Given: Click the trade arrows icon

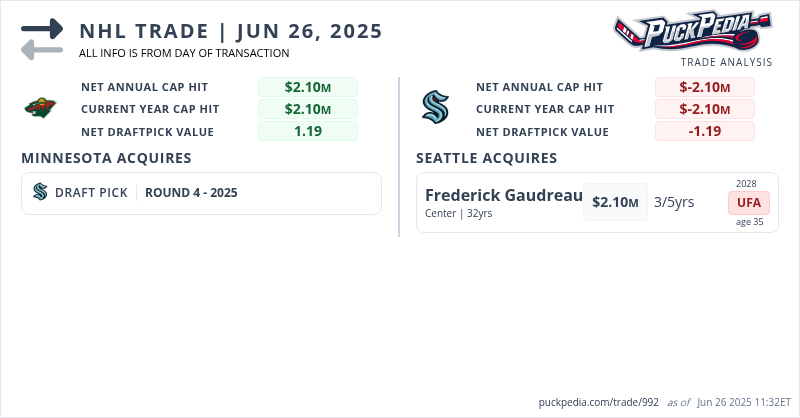Looking at the screenshot, I should (41, 39).
